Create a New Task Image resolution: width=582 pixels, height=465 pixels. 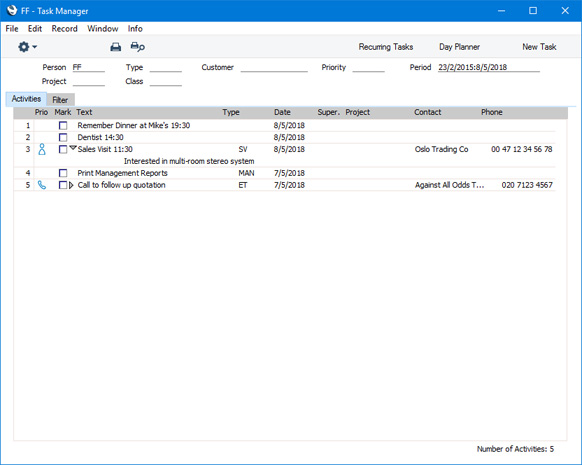(x=539, y=47)
